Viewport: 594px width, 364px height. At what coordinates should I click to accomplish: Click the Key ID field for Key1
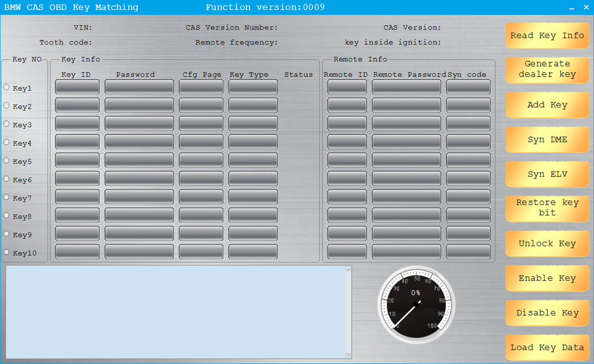point(77,87)
